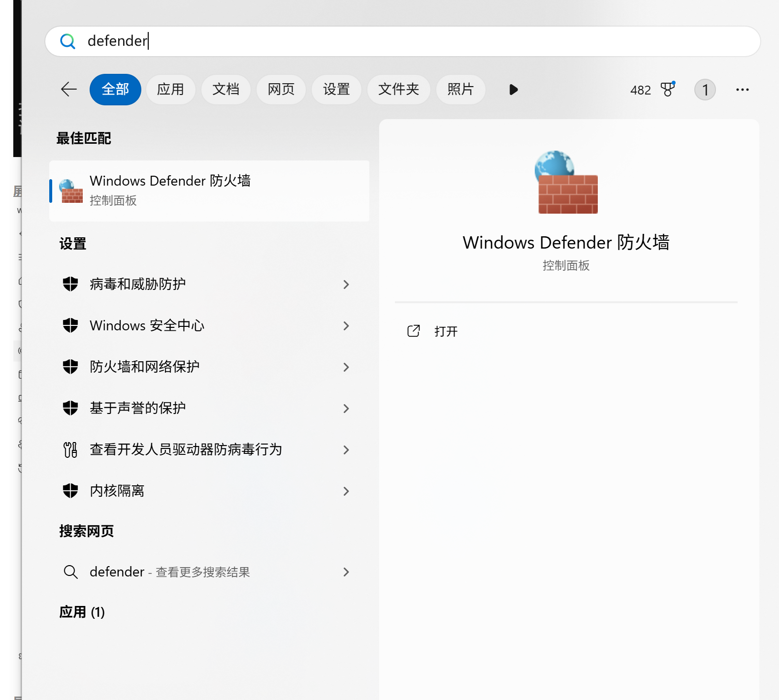Click large firewall icon in preview pane
Image resolution: width=779 pixels, height=700 pixels.
click(x=566, y=182)
